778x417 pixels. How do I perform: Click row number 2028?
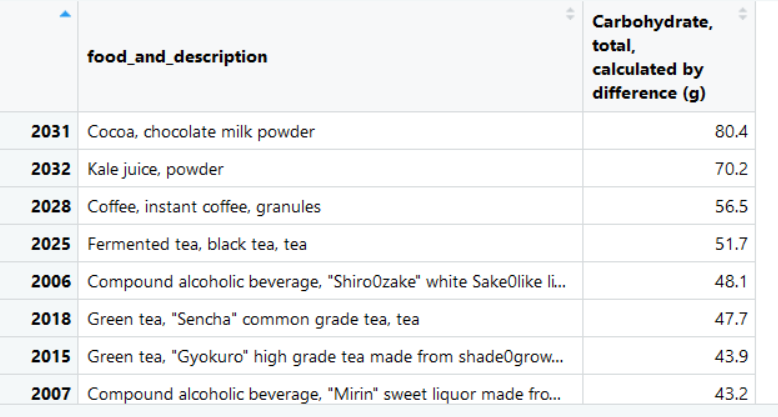[x=51, y=207]
